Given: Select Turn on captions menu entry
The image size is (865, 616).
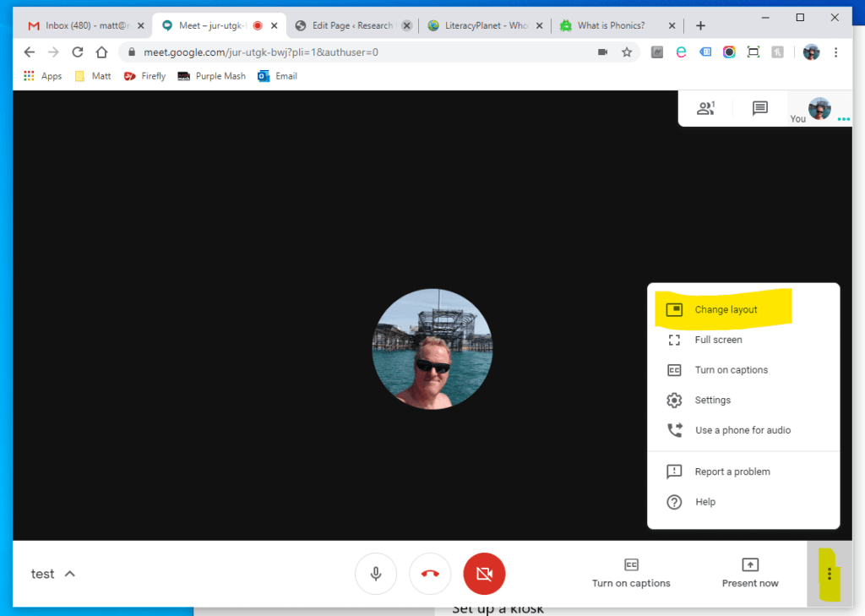Looking at the screenshot, I should pyautogui.click(x=743, y=370).
